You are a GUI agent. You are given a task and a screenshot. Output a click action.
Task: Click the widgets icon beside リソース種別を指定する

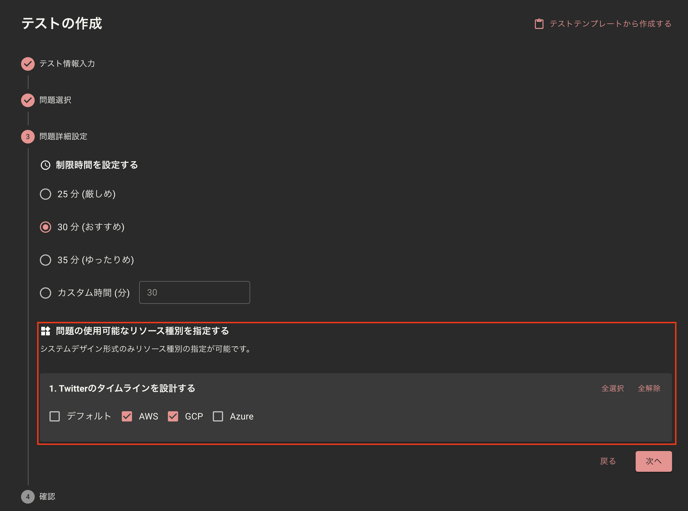click(45, 331)
